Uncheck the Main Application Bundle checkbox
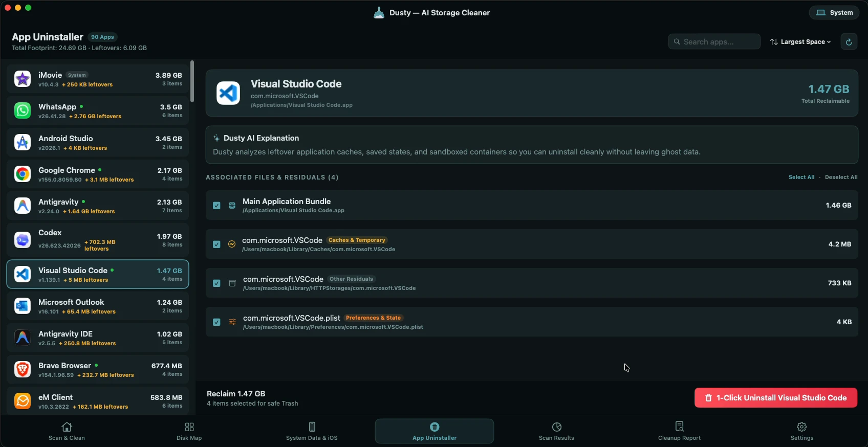Viewport: 868px width, 447px height. pyautogui.click(x=216, y=206)
